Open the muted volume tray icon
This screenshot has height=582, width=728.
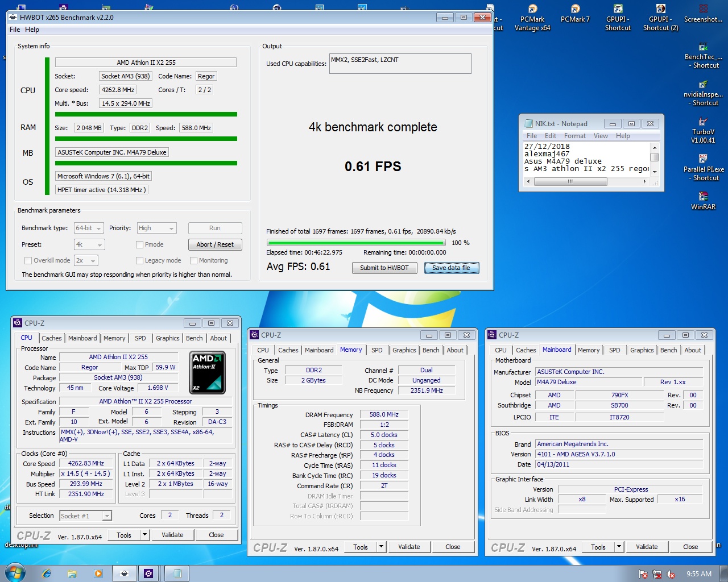671,574
